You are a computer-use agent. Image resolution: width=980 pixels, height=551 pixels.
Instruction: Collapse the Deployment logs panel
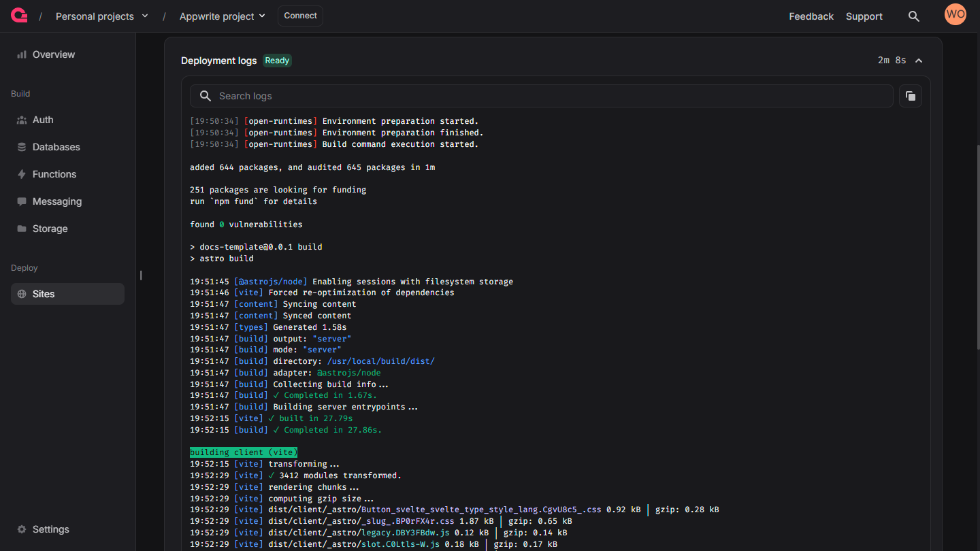tap(919, 61)
